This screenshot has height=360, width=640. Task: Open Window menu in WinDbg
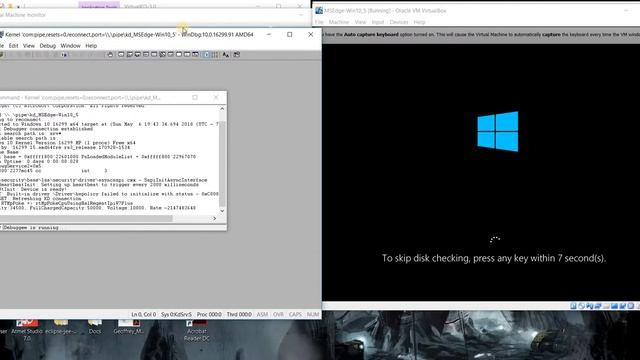click(70, 46)
